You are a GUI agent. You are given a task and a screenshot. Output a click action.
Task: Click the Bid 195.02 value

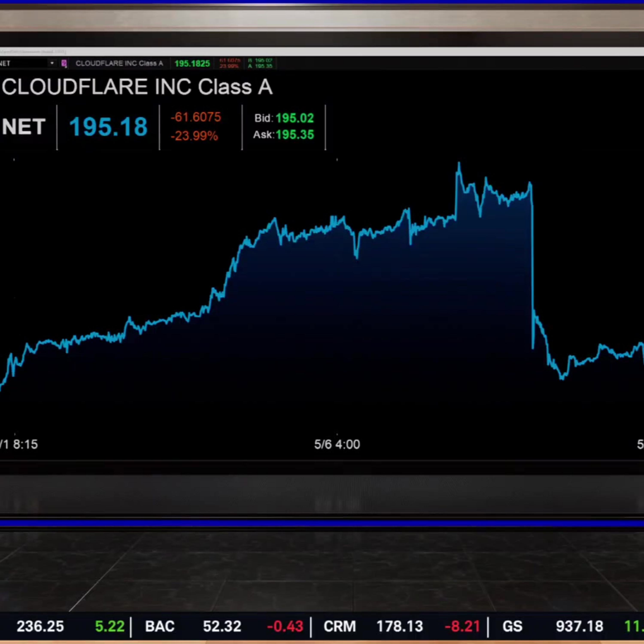tap(284, 118)
